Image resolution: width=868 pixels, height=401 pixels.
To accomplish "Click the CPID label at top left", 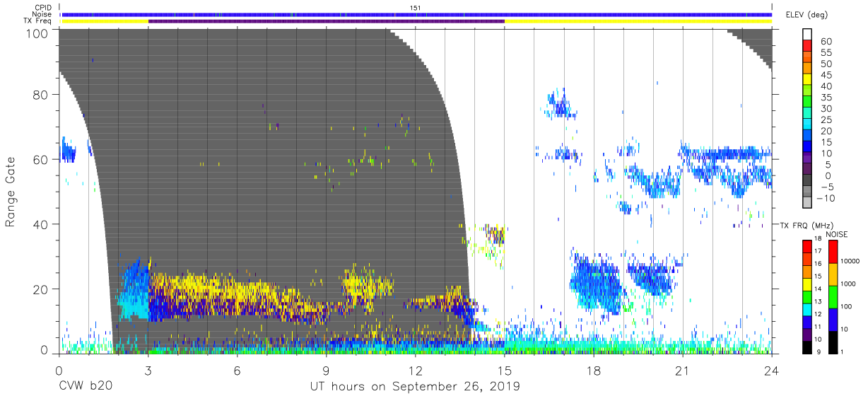I will coord(44,8).
